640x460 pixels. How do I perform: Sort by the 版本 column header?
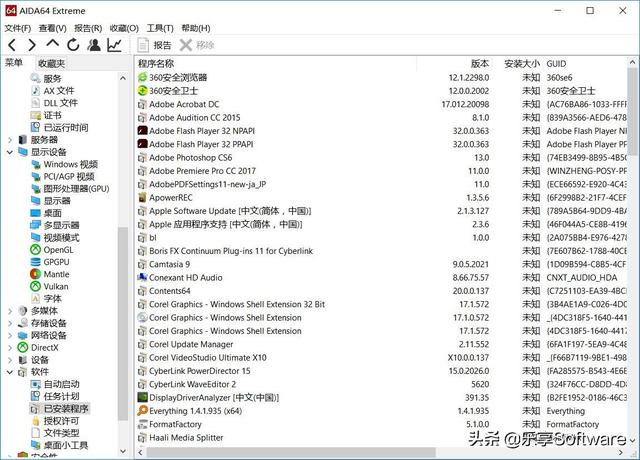pos(455,64)
